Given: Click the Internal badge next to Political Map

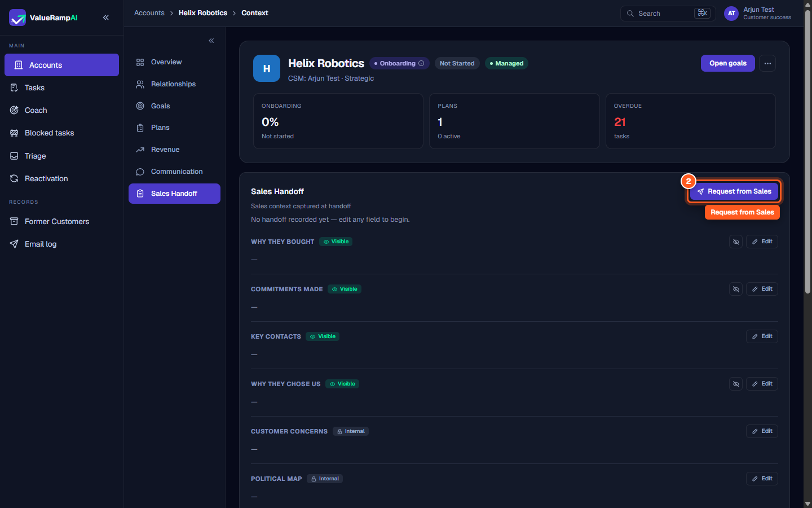Looking at the screenshot, I should (325, 479).
